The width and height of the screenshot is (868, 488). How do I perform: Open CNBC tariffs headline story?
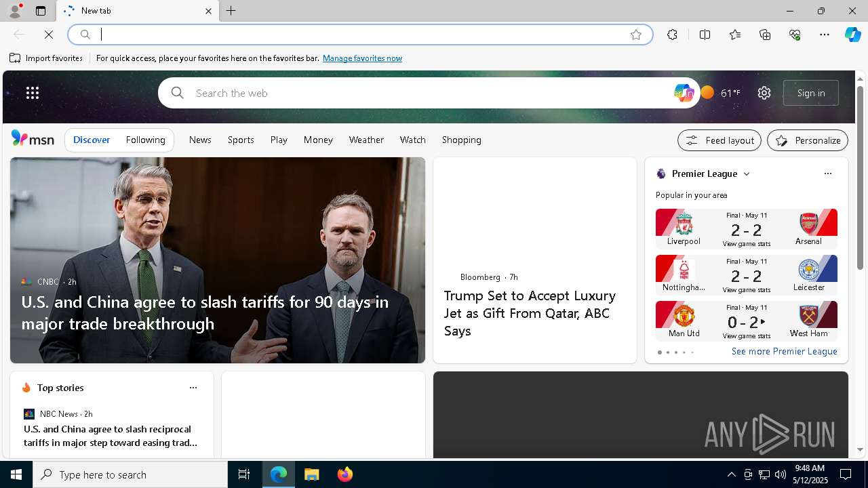tap(205, 312)
